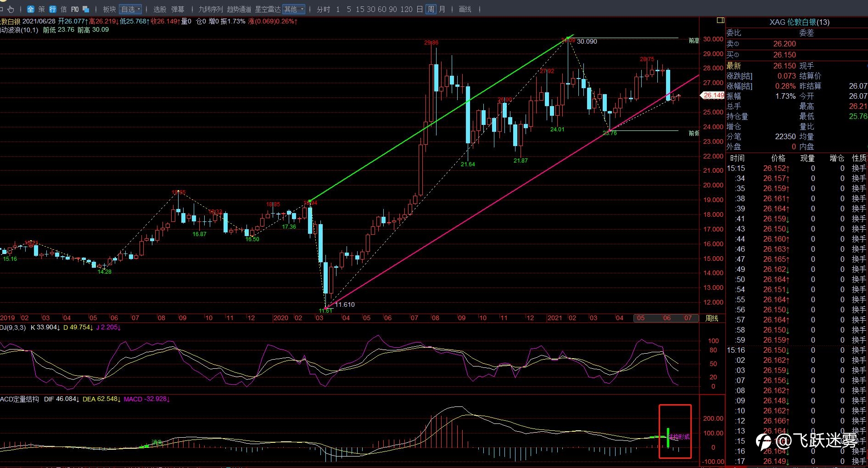This screenshot has height=468, width=868.
Task: Toggle the side panel square icon
Action: coord(720,20)
